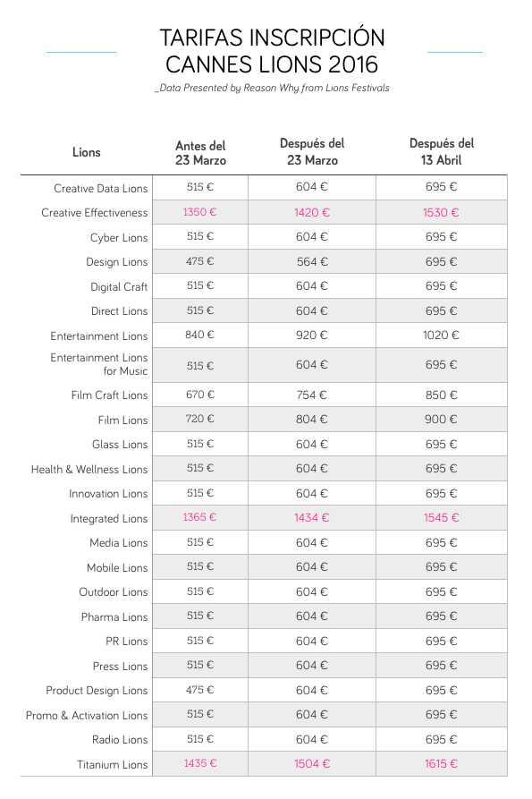Click the Pharma Lions row label
Viewport: 532px width, 799px height.
114,617
